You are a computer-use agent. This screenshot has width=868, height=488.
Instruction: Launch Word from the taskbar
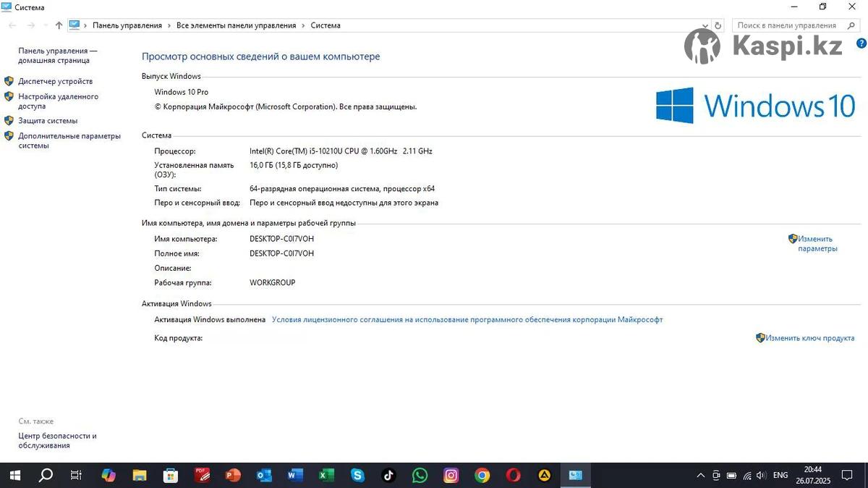pos(295,476)
